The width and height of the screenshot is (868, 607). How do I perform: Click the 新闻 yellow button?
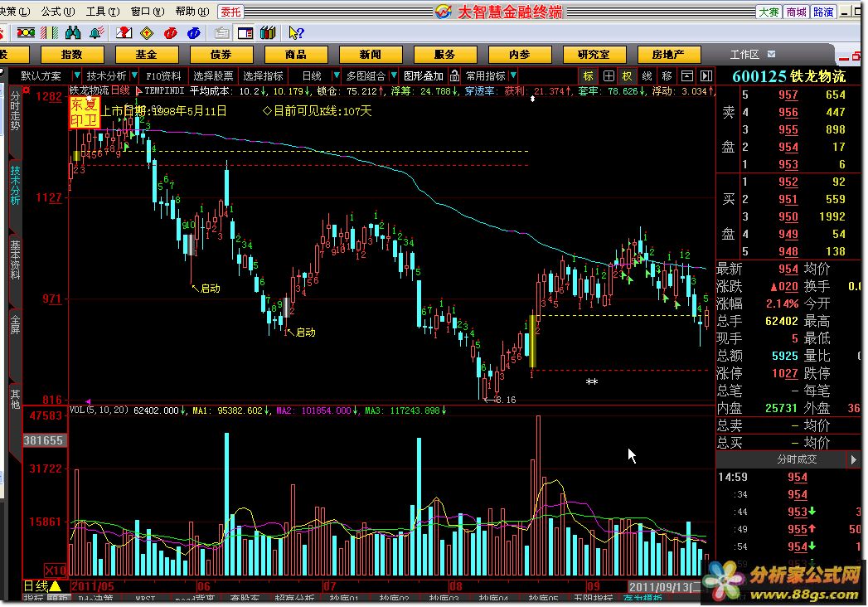(x=371, y=54)
